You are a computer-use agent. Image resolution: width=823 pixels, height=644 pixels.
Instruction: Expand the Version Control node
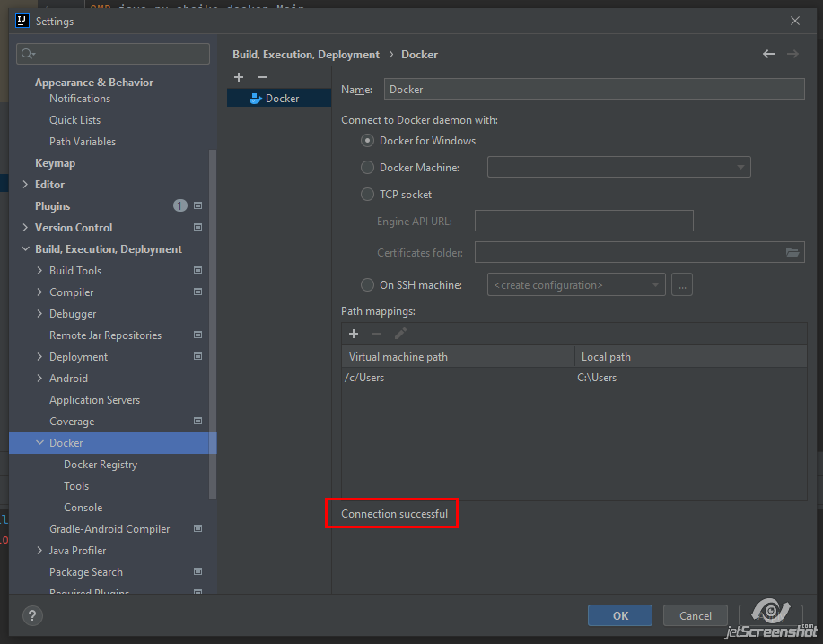[25, 227]
